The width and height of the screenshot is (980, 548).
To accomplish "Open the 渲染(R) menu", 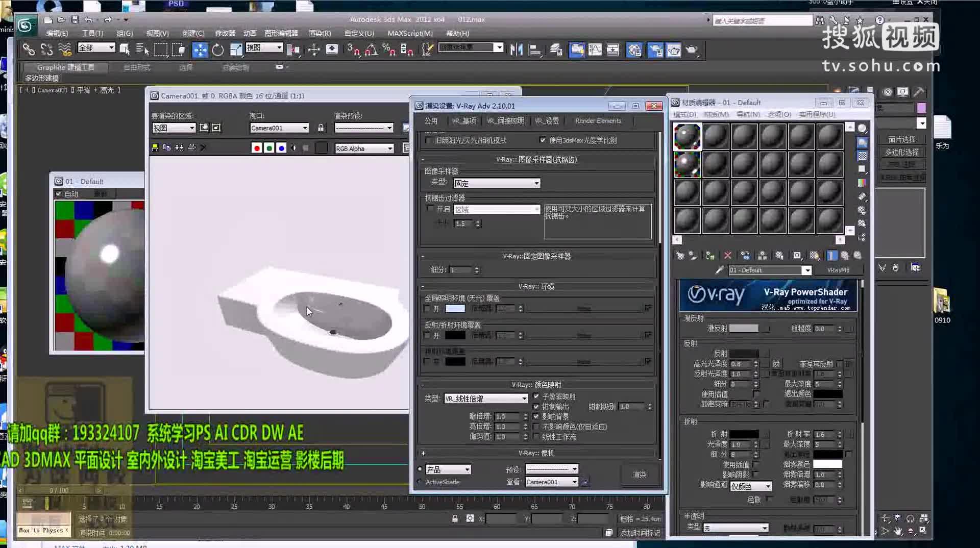I will [x=319, y=33].
